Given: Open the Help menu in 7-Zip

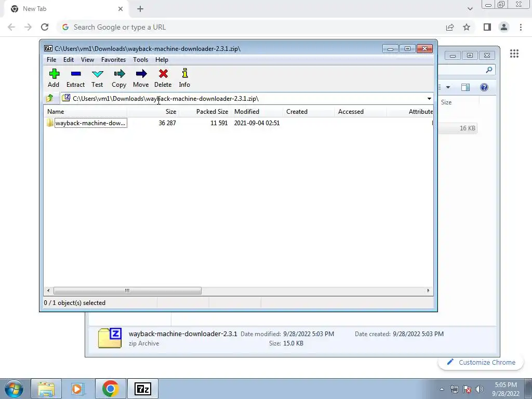Looking at the screenshot, I should pos(162,60).
